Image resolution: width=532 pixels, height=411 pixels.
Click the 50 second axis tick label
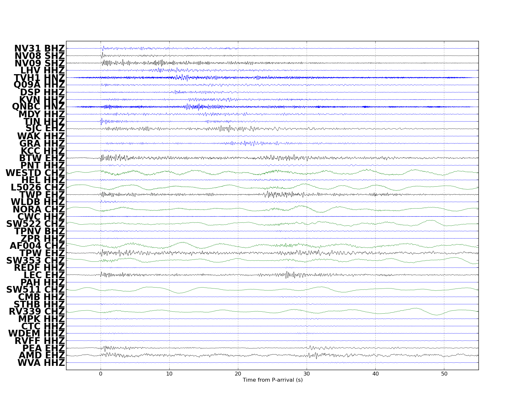[x=444, y=374]
